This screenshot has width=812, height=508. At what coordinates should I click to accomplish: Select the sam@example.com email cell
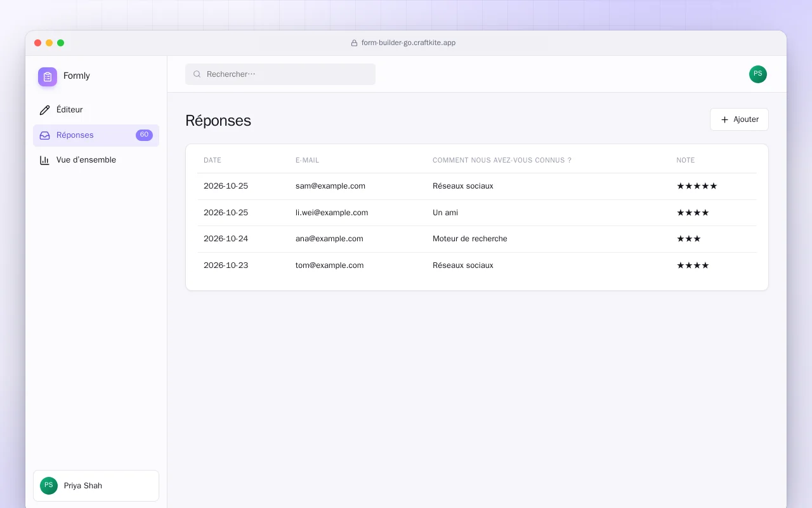pos(331,186)
